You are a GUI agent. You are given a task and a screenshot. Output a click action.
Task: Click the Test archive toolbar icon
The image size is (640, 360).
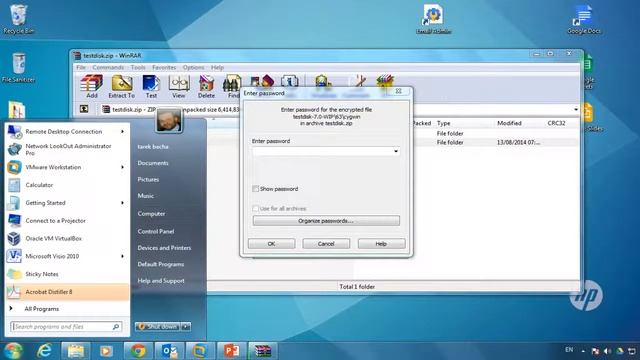151,86
